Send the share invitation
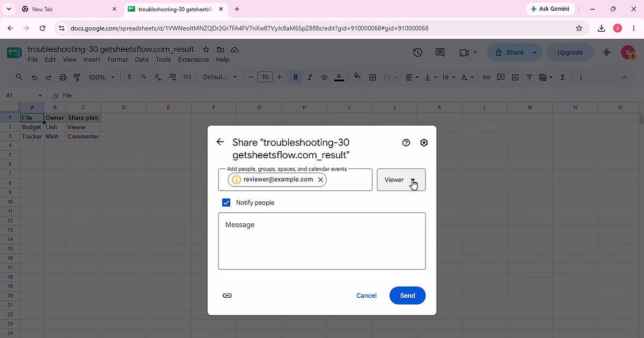 [x=408, y=296]
